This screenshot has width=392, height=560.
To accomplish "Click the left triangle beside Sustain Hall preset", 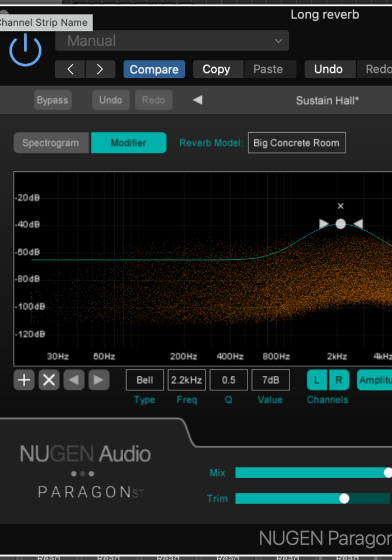I will point(197,100).
